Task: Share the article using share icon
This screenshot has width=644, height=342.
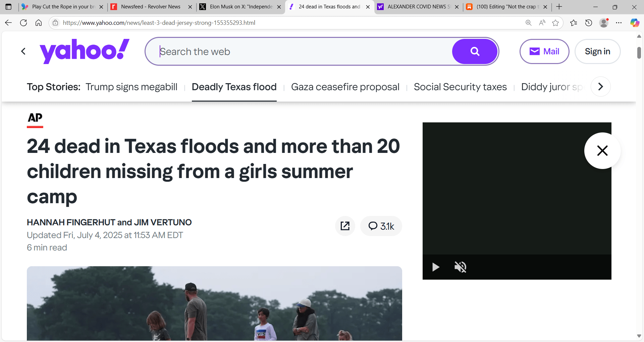Action: [345, 226]
